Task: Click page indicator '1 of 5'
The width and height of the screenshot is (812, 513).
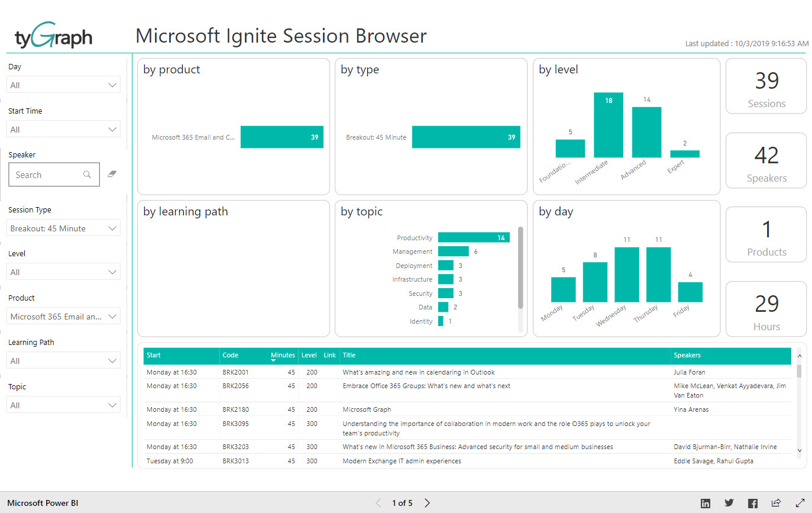Action: tap(402, 503)
